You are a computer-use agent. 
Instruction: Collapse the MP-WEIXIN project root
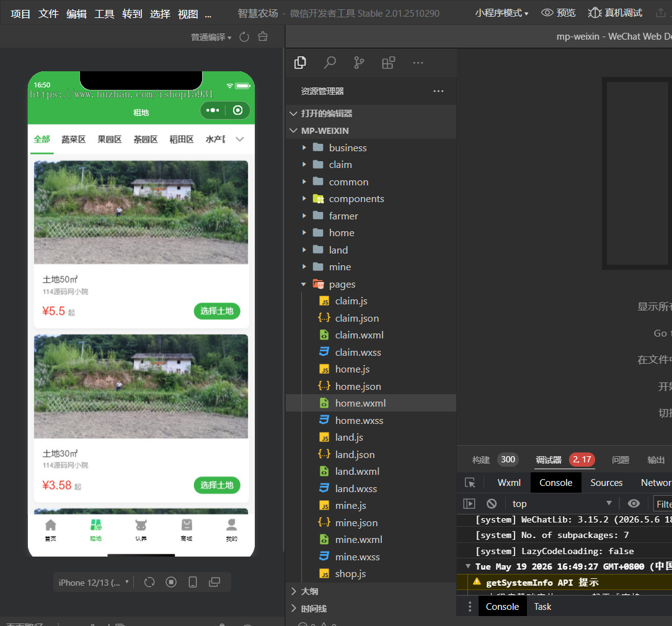[371, 130]
